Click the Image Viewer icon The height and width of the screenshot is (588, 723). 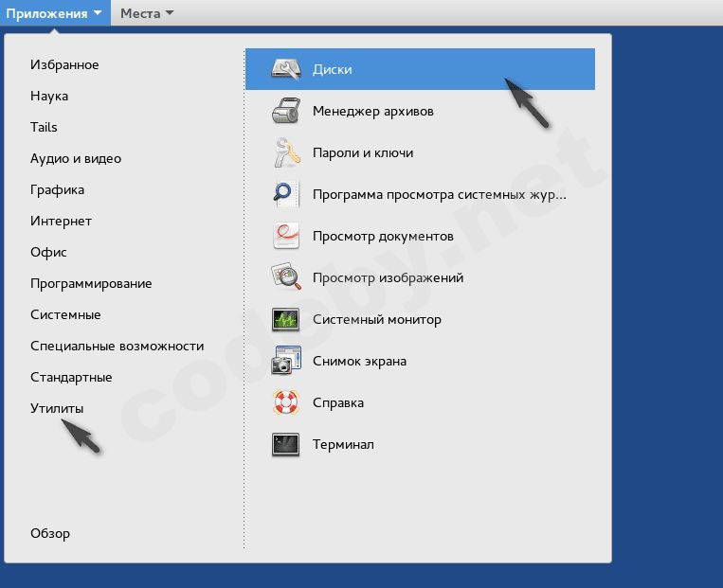(x=286, y=277)
